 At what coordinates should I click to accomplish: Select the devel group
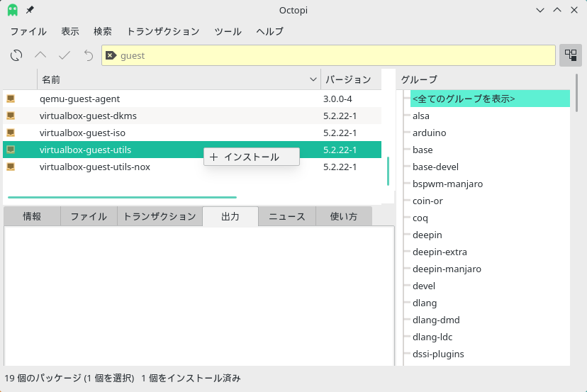coord(424,286)
